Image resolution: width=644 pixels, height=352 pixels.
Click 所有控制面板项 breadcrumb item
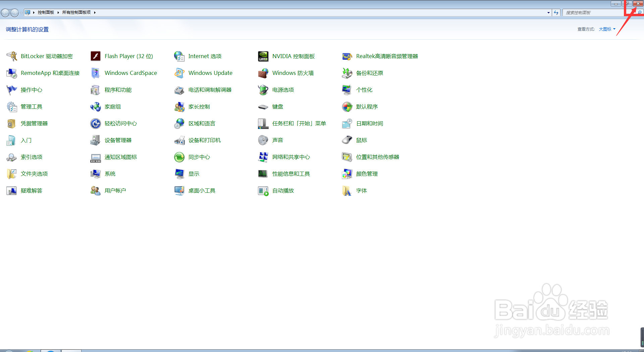click(x=76, y=12)
